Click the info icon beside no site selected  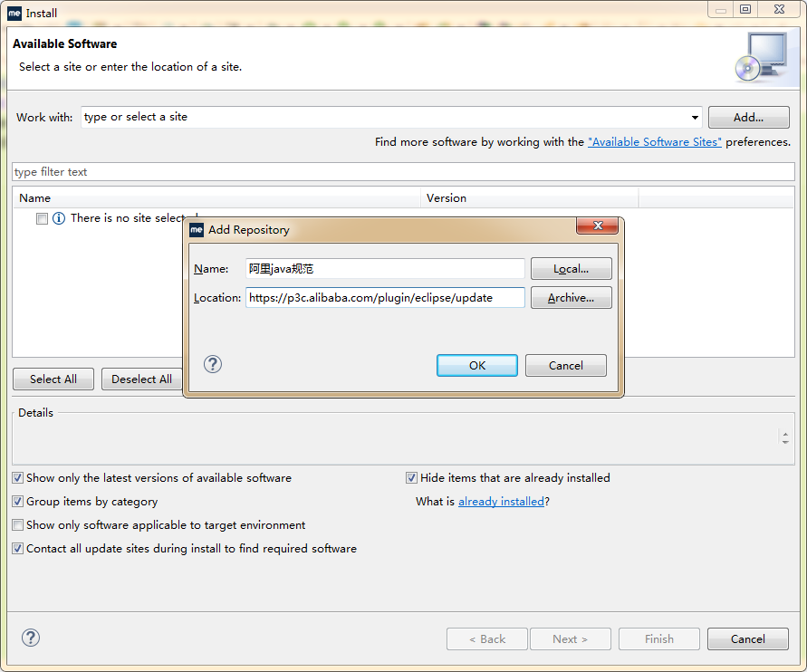tap(59, 218)
